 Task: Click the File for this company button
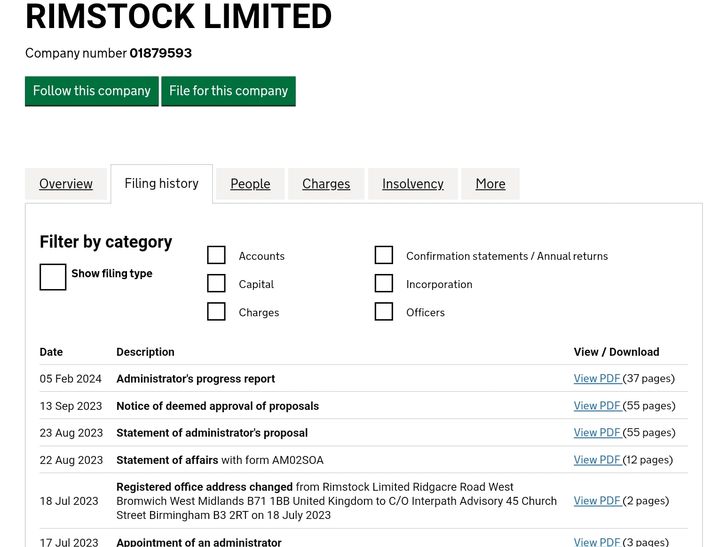pyautogui.click(x=228, y=91)
